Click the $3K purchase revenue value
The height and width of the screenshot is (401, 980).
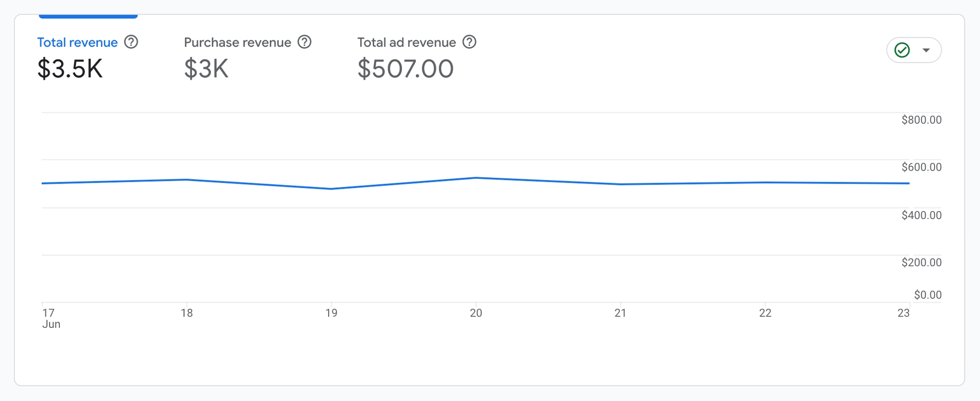(x=206, y=69)
